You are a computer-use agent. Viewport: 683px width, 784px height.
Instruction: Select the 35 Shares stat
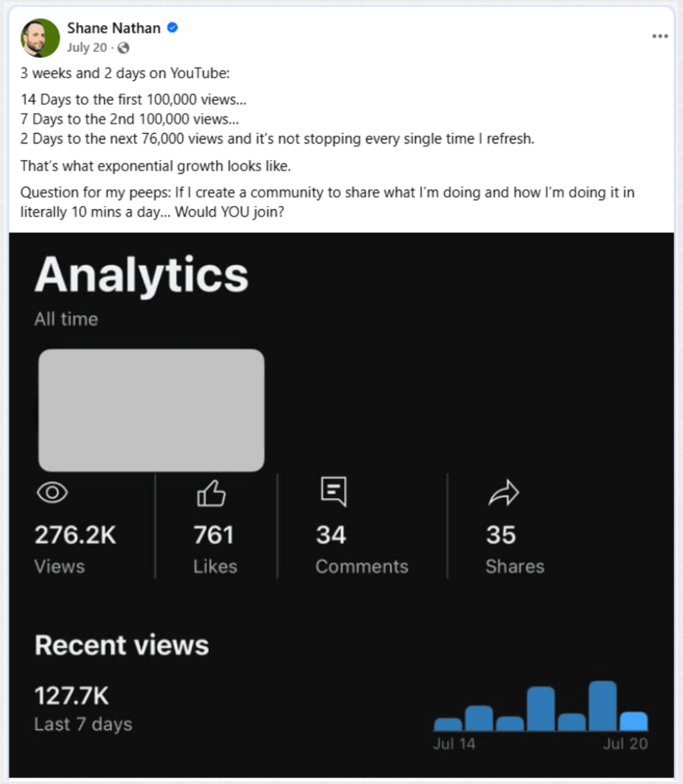pyautogui.click(x=501, y=535)
